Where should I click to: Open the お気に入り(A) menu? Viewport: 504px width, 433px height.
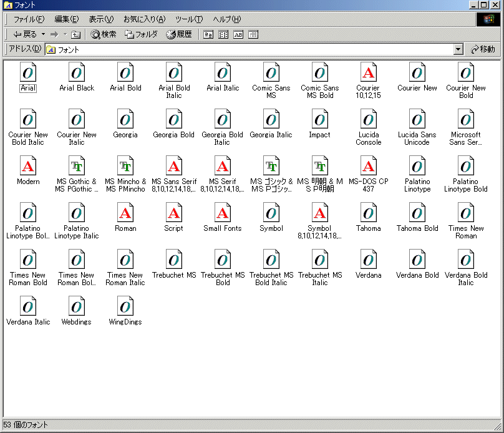[x=144, y=19]
